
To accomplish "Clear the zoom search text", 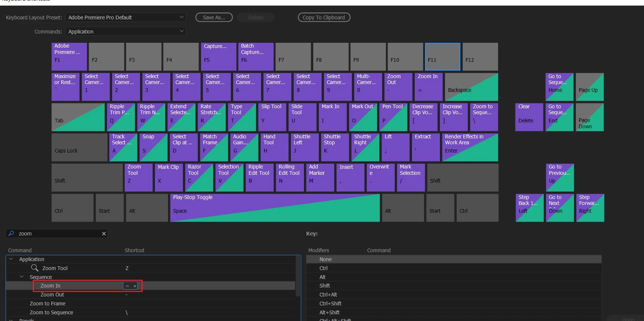I will point(104,234).
